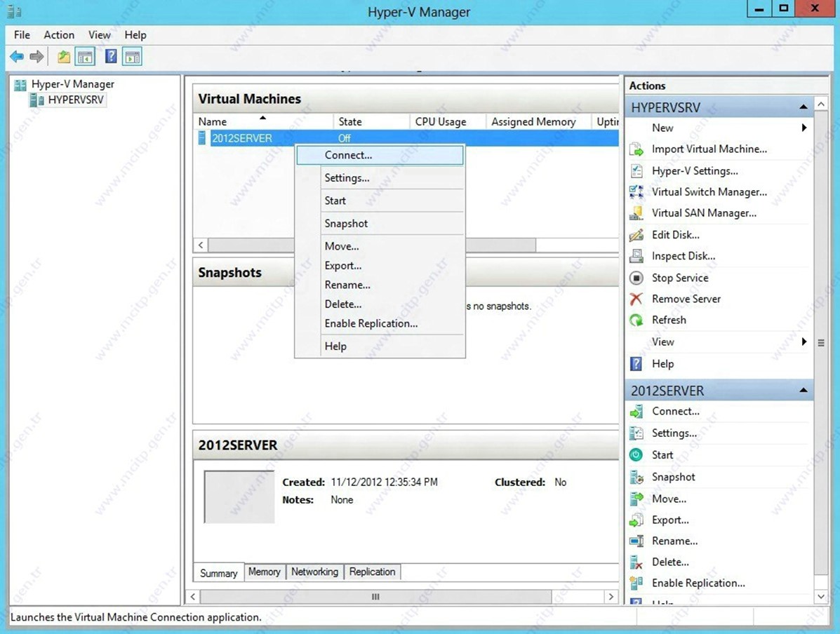Sort by Assigned Memory column header

[538, 122]
